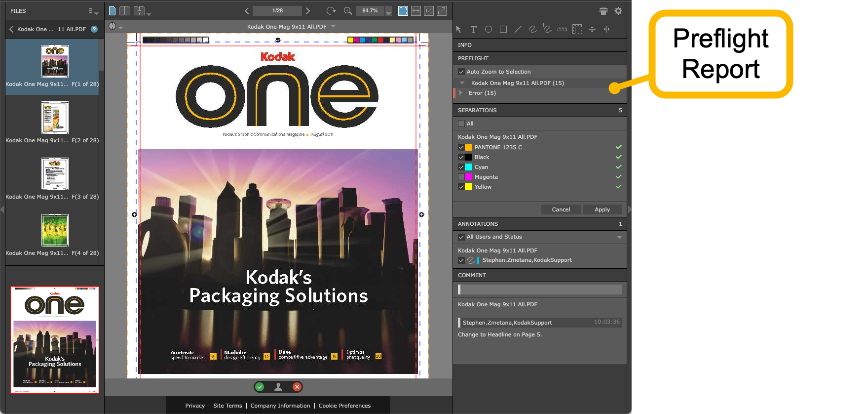Click the PANTONE 1235 C orange swatch
Image resolution: width=868 pixels, height=414 pixels.
[468, 147]
